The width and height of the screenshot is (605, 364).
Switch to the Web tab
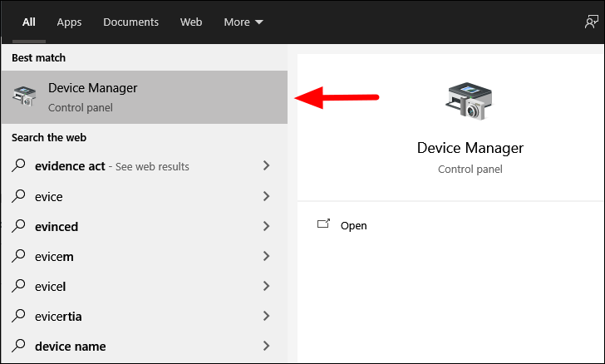coord(191,22)
